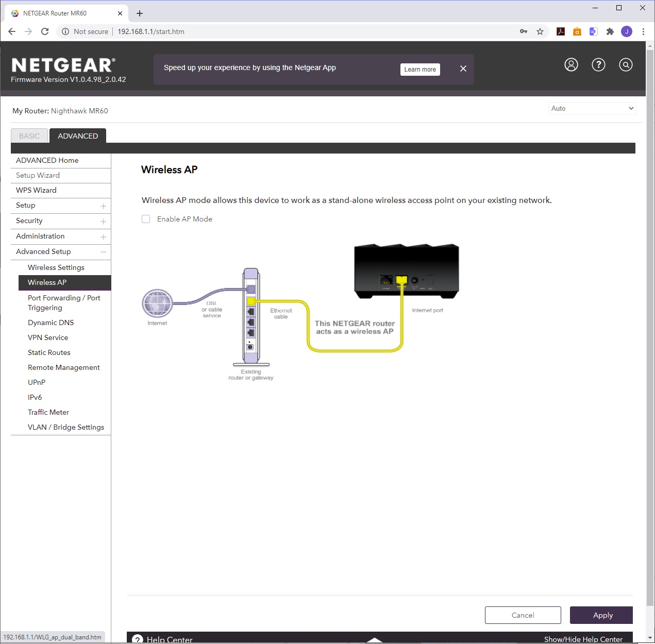The image size is (655, 644).
Task: Toggle the Help Center up arrow
Action: pos(375,639)
